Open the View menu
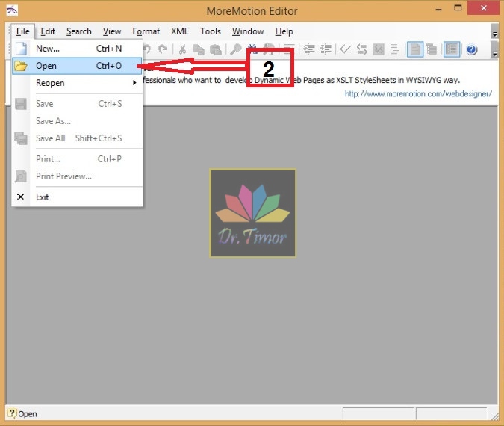Viewport: 504px width, 426px height. 112,31
